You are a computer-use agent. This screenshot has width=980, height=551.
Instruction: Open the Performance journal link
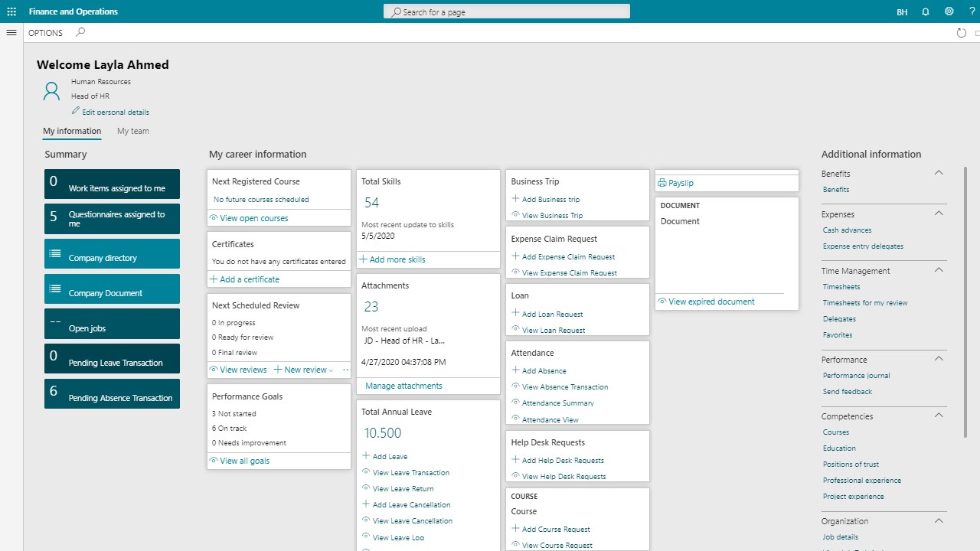856,376
